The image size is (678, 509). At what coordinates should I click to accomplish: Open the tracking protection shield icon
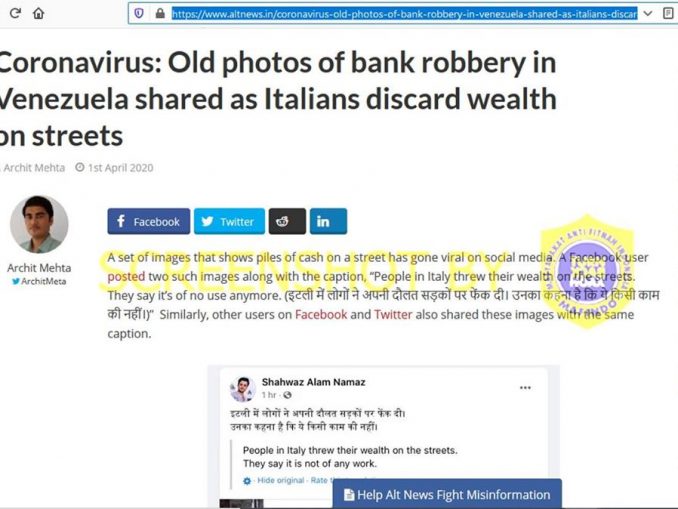pyautogui.click(x=139, y=13)
